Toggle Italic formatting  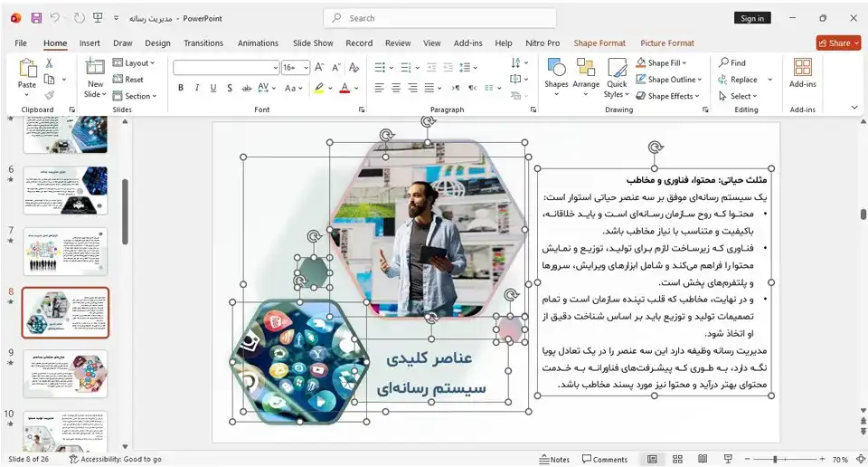click(196, 88)
